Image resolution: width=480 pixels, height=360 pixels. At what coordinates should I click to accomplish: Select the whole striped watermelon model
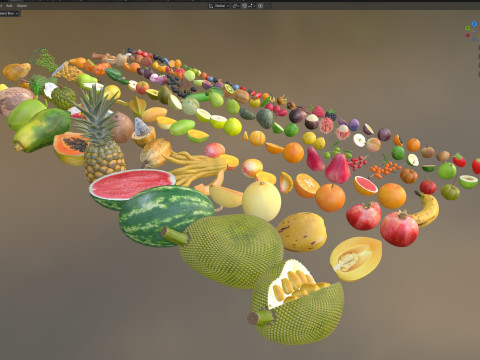click(x=166, y=216)
